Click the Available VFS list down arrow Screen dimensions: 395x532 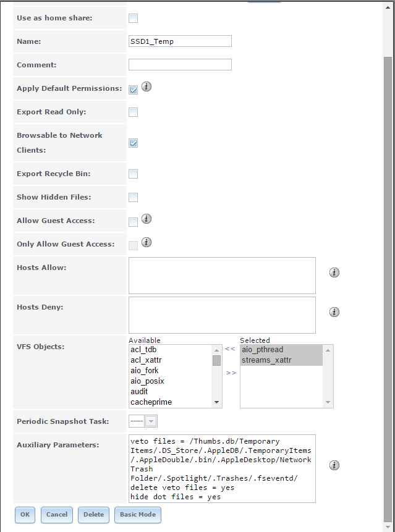216,402
